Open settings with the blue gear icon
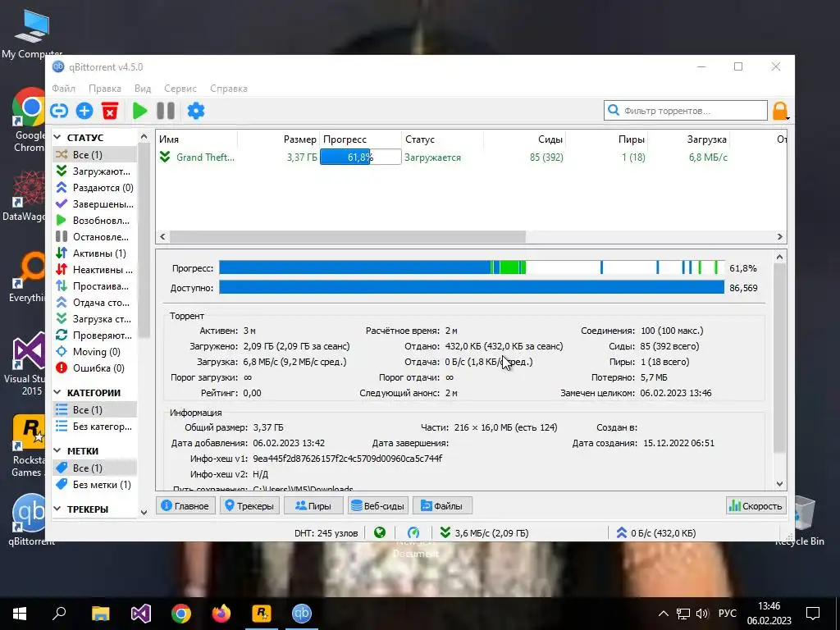Screen dimensions: 840x630 195,111
